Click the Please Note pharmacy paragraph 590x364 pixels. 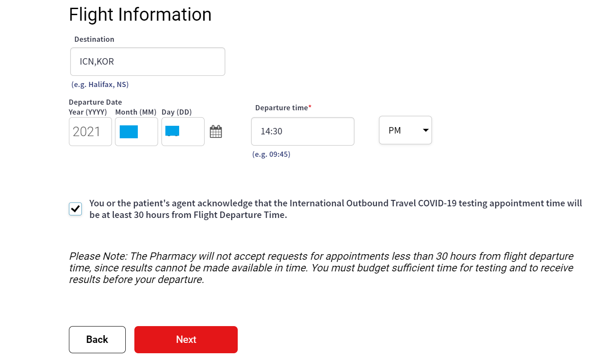pos(321,268)
